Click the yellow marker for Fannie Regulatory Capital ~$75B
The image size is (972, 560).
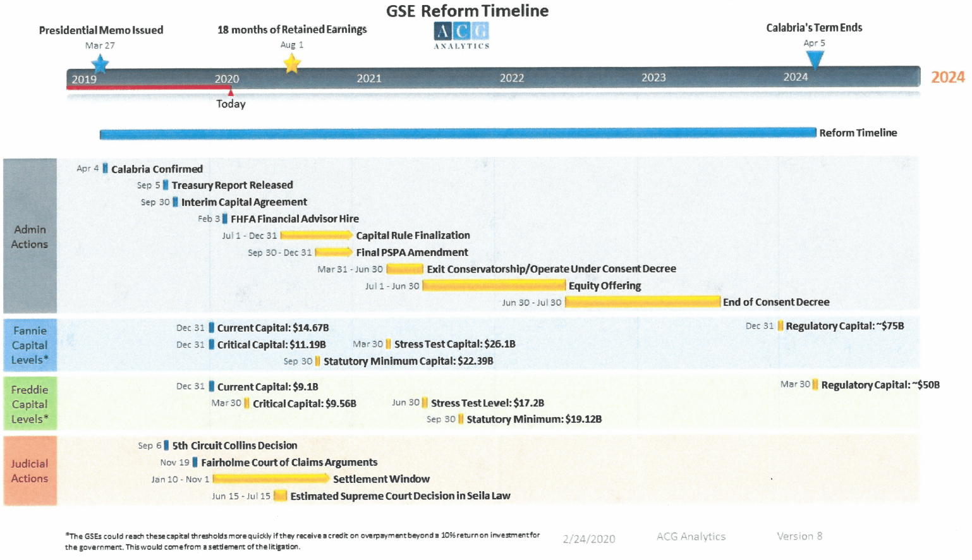click(x=781, y=326)
